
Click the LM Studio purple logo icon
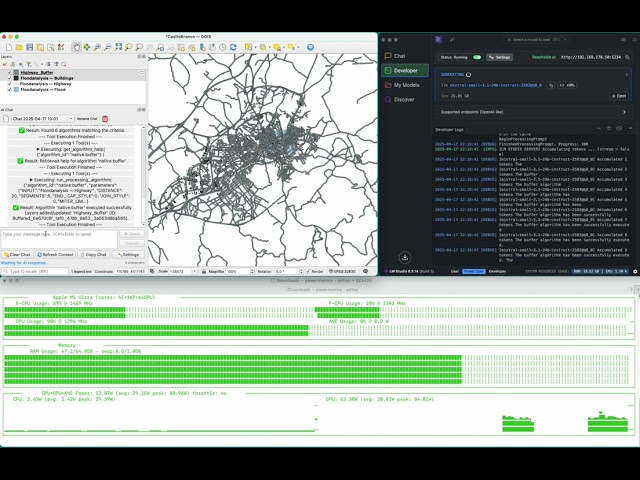click(439, 40)
